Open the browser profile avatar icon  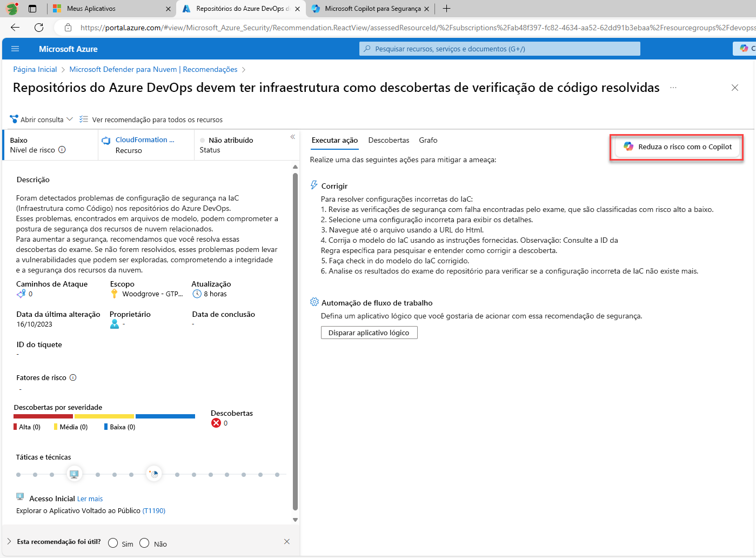12,9
